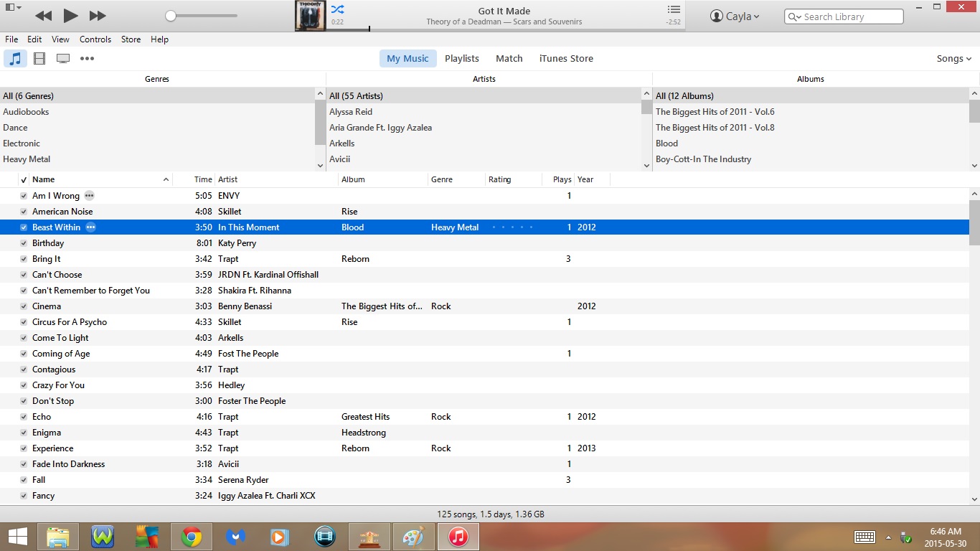Open the Help menu
The height and width of the screenshot is (551, 980).
(159, 39)
